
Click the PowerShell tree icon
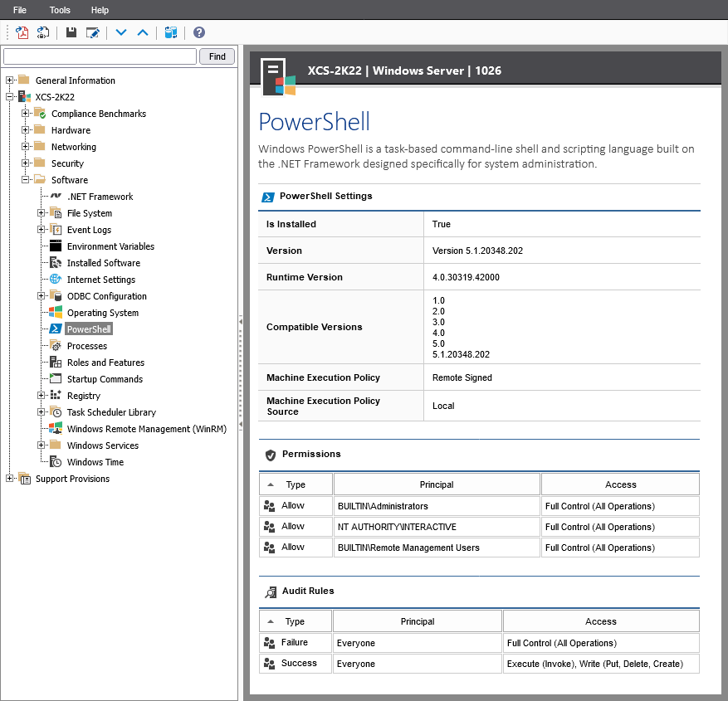coord(56,329)
